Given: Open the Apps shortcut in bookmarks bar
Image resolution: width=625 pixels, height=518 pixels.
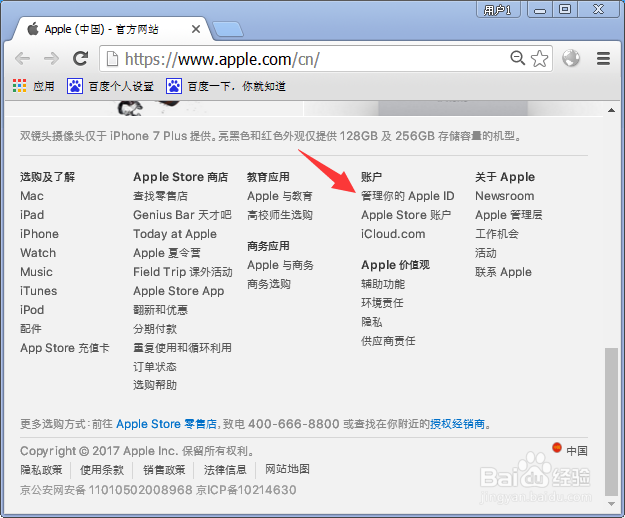Looking at the screenshot, I should pos(33,86).
